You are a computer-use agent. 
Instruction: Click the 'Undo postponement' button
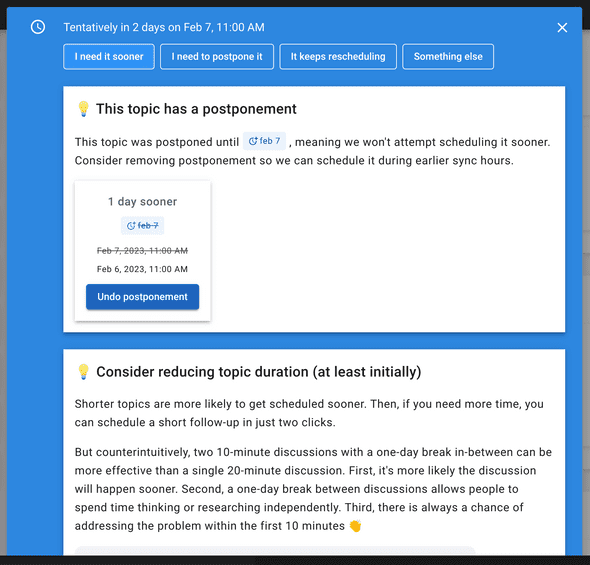(142, 297)
